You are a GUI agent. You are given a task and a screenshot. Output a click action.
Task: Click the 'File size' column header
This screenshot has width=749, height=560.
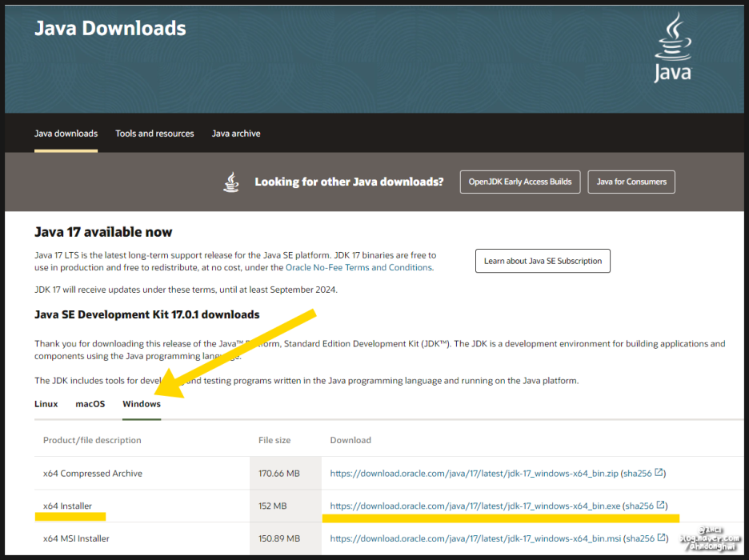point(274,440)
